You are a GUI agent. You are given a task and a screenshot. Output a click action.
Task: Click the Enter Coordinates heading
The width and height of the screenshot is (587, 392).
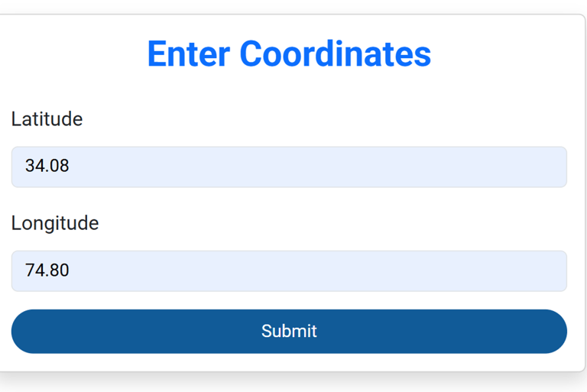[289, 53]
